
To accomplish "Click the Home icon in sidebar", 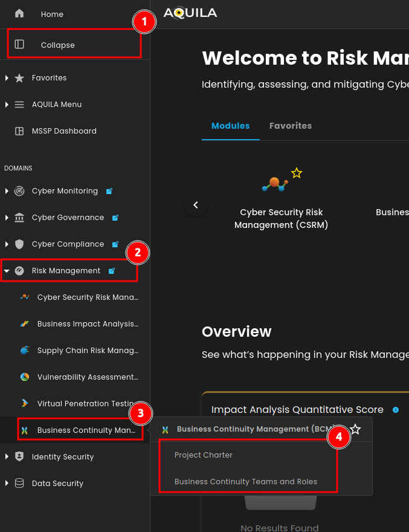I will pos(19,14).
